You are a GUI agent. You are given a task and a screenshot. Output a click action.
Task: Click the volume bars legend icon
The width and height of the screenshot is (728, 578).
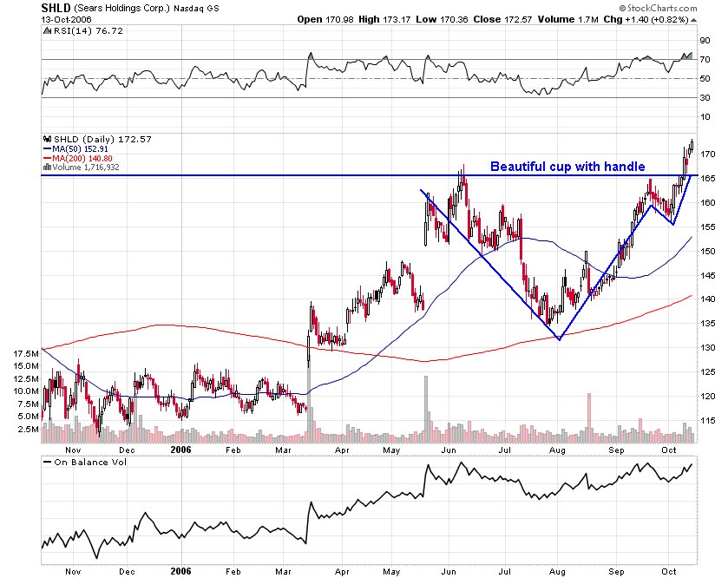coord(47,167)
